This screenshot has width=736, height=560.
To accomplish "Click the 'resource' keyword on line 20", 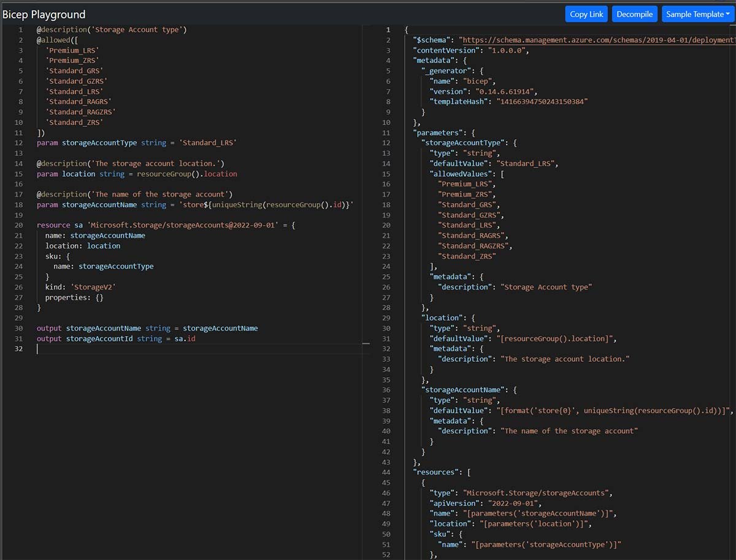I will [53, 225].
